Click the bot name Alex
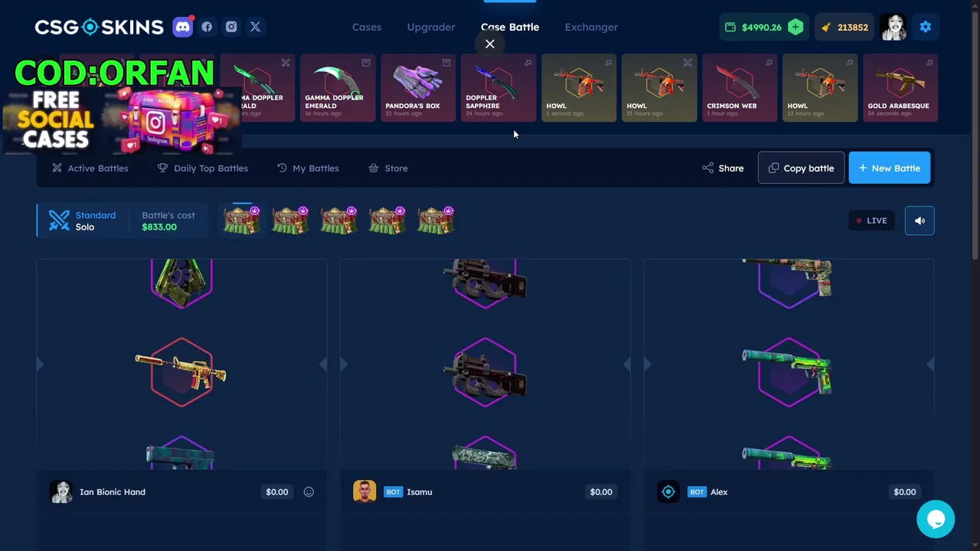This screenshot has width=980, height=551. tap(719, 492)
